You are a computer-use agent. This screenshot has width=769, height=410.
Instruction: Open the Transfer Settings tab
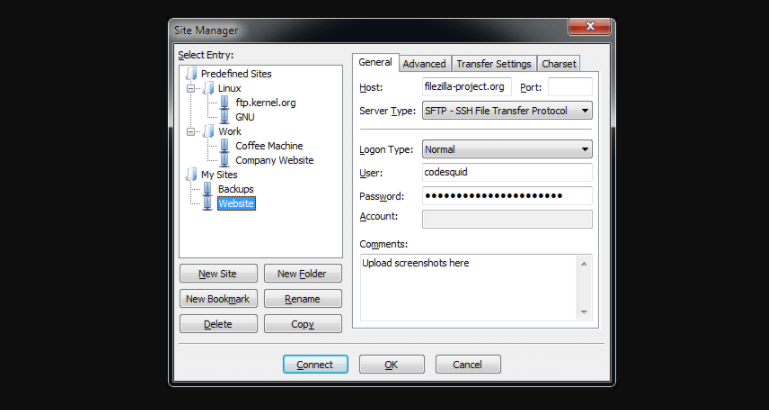click(494, 64)
